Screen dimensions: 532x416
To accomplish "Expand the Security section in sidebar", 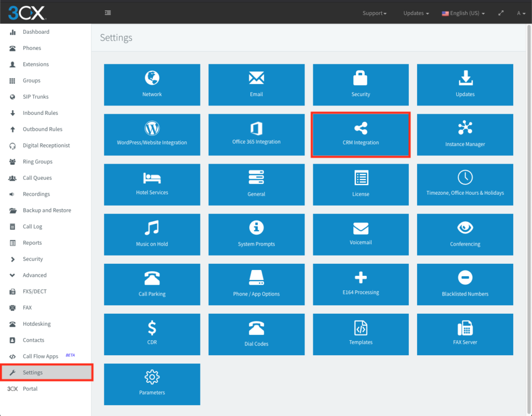I will (x=46, y=259).
